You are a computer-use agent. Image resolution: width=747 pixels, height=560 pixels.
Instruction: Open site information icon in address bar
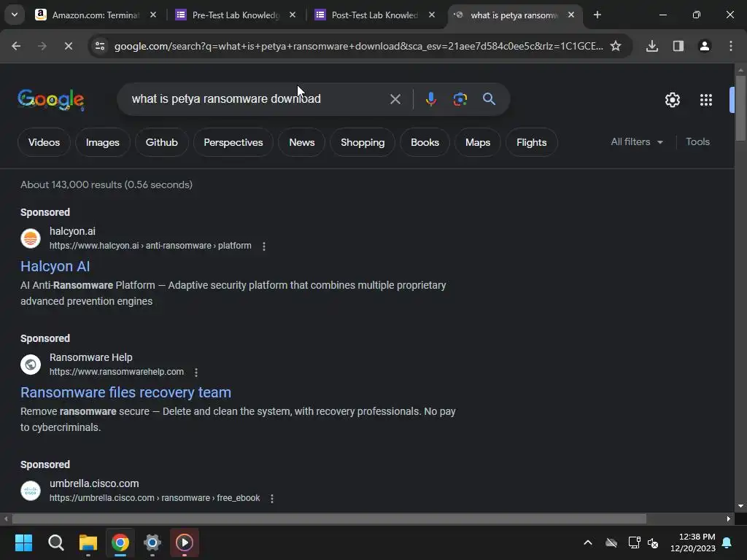coord(100,46)
